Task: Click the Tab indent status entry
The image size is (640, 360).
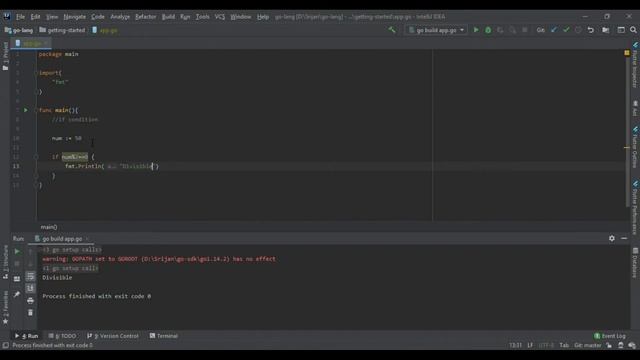Action: [564, 345]
